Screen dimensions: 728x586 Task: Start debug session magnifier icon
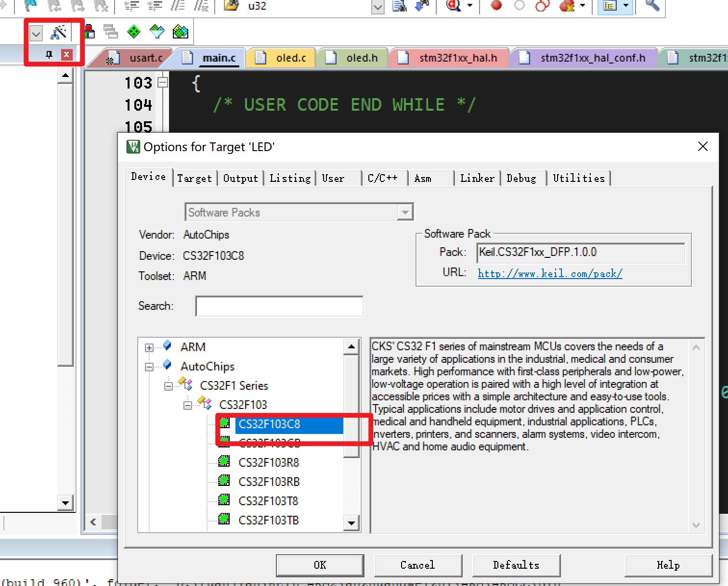454,6
